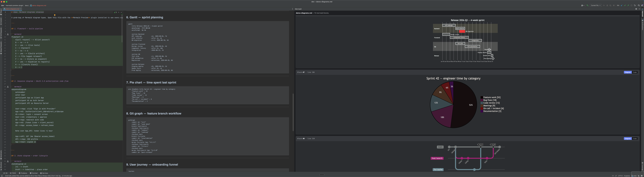Open the TODO tool window tab
644x177 pixels.
(x=13, y=173)
